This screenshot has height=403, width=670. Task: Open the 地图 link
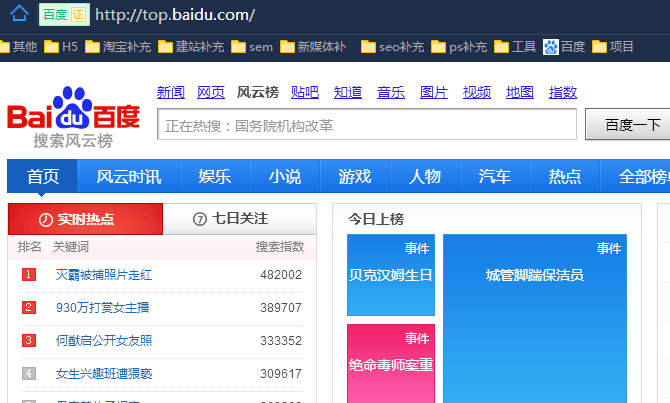[x=520, y=92]
